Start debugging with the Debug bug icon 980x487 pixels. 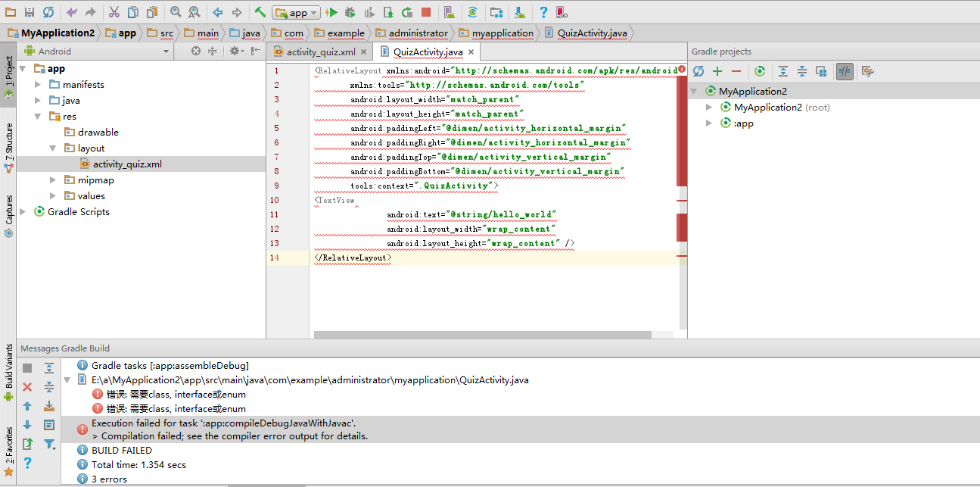(350, 12)
